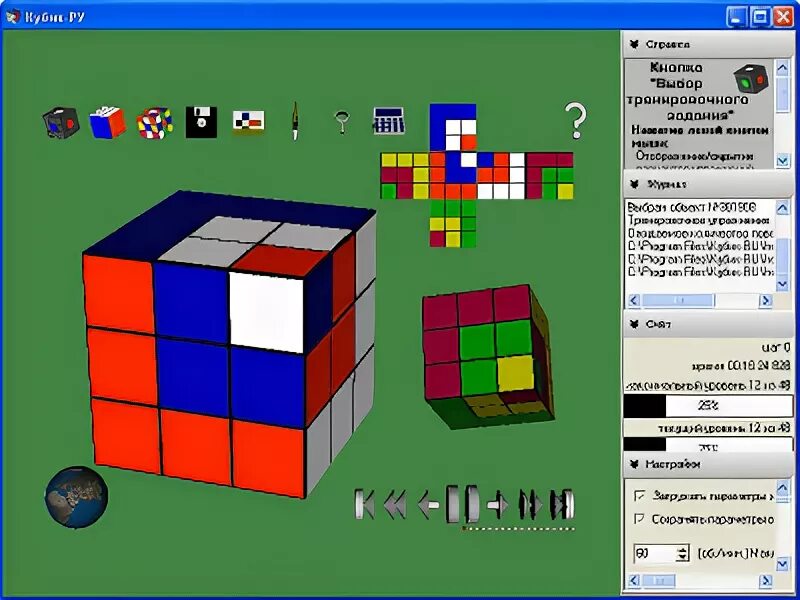Viewport: 800px width, 600px height.
Task: Click down arrow in Журнал panel scrollbar
Action: click(x=783, y=284)
